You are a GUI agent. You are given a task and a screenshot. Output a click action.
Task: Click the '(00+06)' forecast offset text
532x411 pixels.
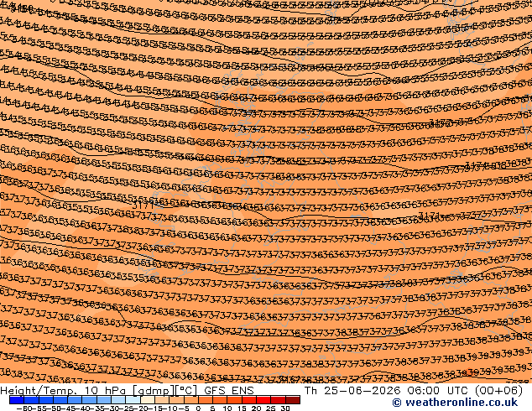(498, 391)
